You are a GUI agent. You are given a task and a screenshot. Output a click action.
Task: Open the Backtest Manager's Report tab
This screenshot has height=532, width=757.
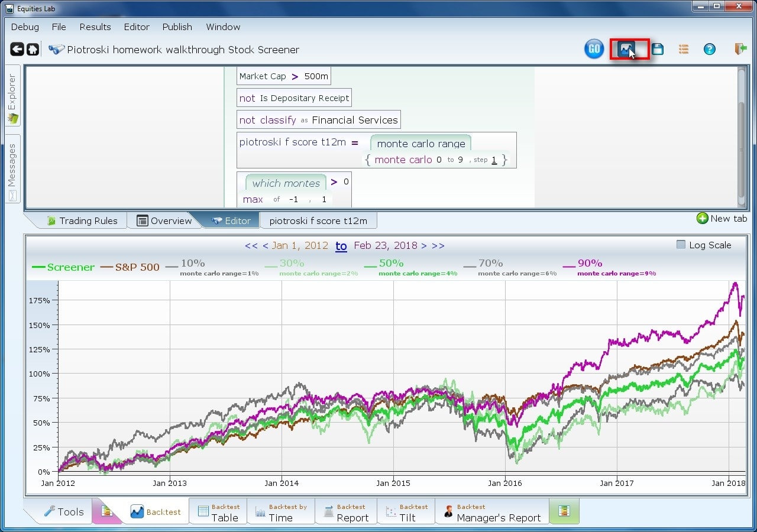(x=493, y=512)
